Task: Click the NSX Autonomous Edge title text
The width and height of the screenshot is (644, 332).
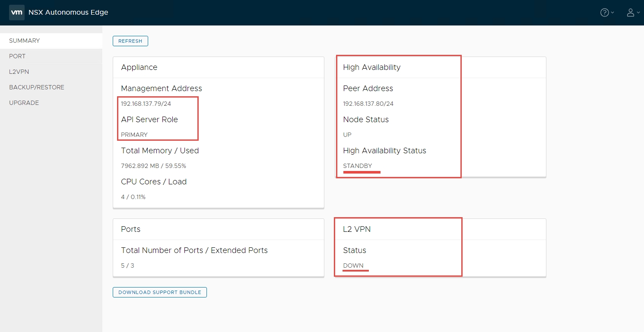Action: (x=68, y=13)
